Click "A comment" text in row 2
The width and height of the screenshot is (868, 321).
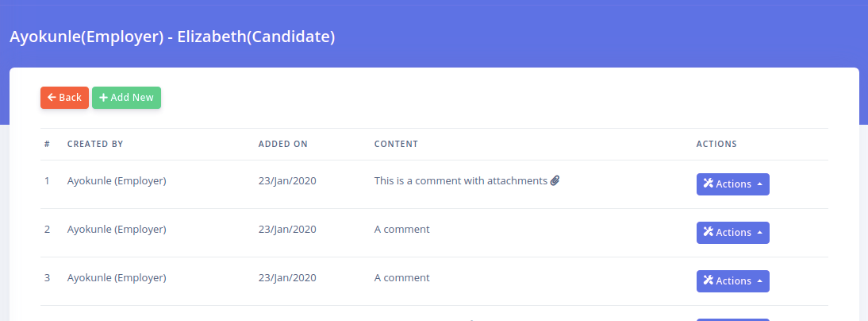click(401, 229)
